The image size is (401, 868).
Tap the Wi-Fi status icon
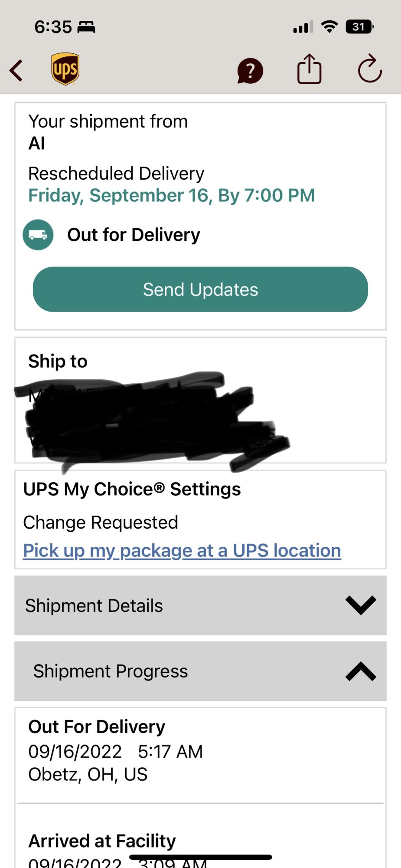pyautogui.click(x=329, y=27)
